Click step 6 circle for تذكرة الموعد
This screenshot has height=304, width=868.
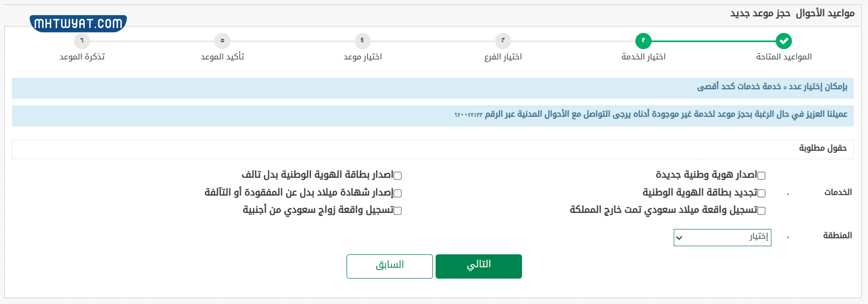(x=82, y=41)
